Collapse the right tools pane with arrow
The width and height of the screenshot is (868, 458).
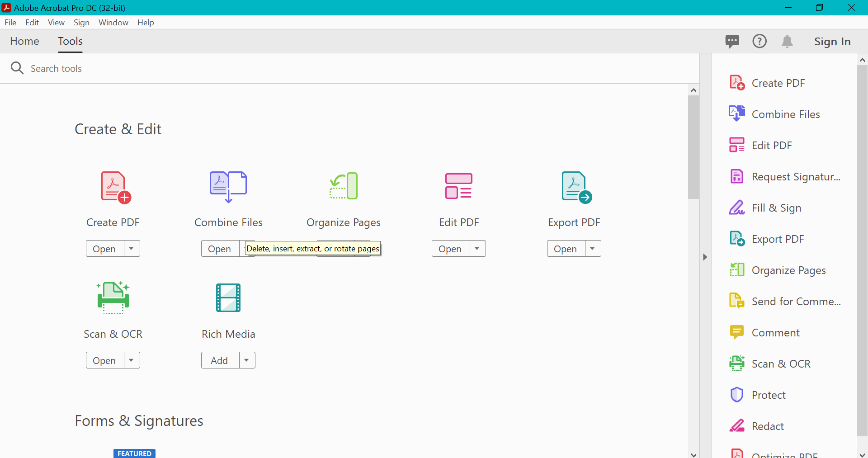pyautogui.click(x=705, y=257)
